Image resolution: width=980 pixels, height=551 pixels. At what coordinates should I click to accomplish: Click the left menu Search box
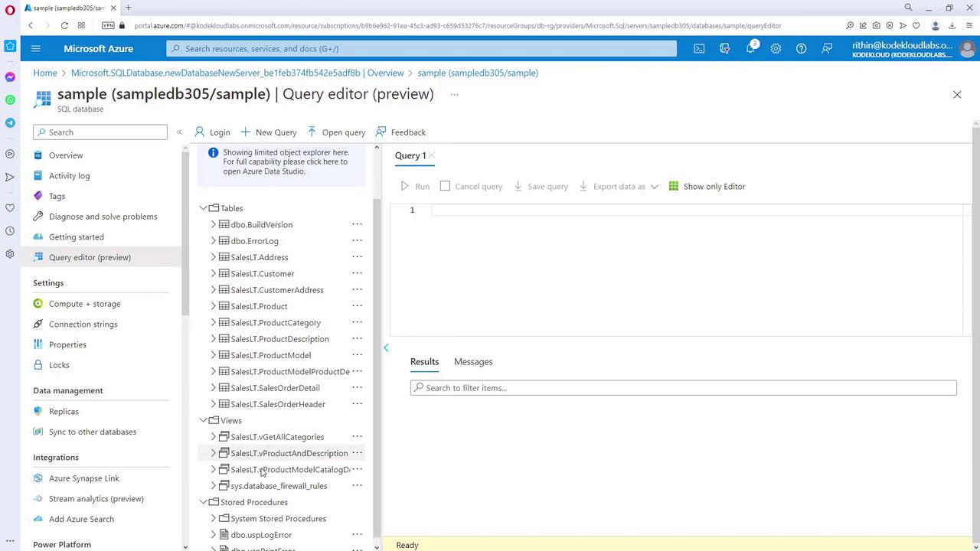[x=100, y=132]
